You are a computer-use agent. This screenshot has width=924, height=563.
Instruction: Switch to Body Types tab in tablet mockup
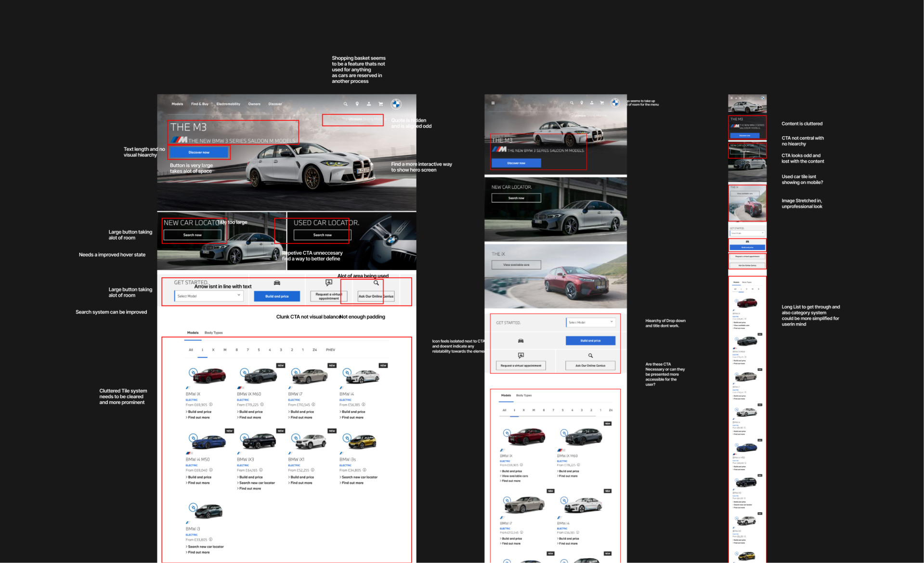click(x=524, y=395)
